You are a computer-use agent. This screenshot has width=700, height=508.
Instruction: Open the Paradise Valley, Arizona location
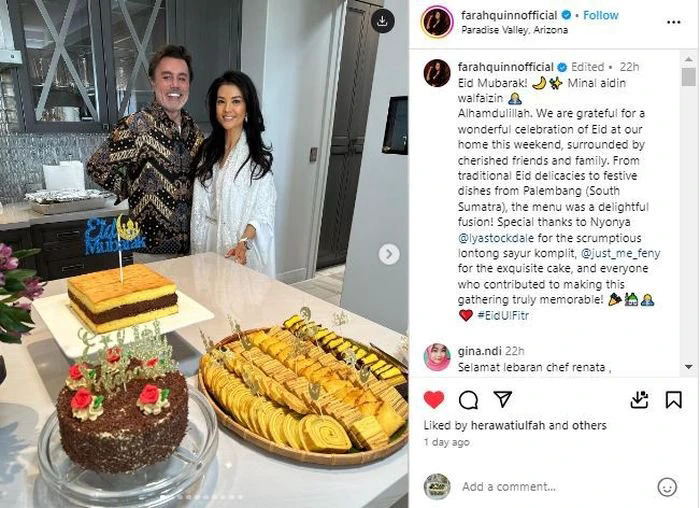(514, 30)
